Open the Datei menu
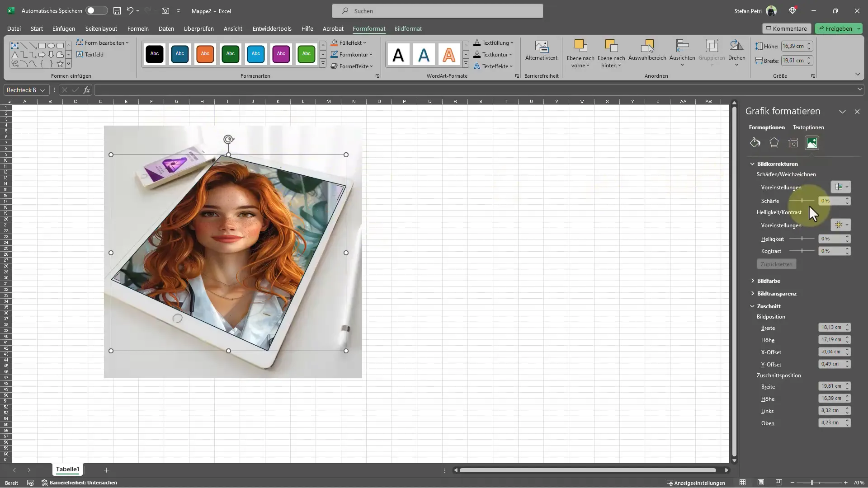The height and width of the screenshot is (488, 868). (14, 28)
